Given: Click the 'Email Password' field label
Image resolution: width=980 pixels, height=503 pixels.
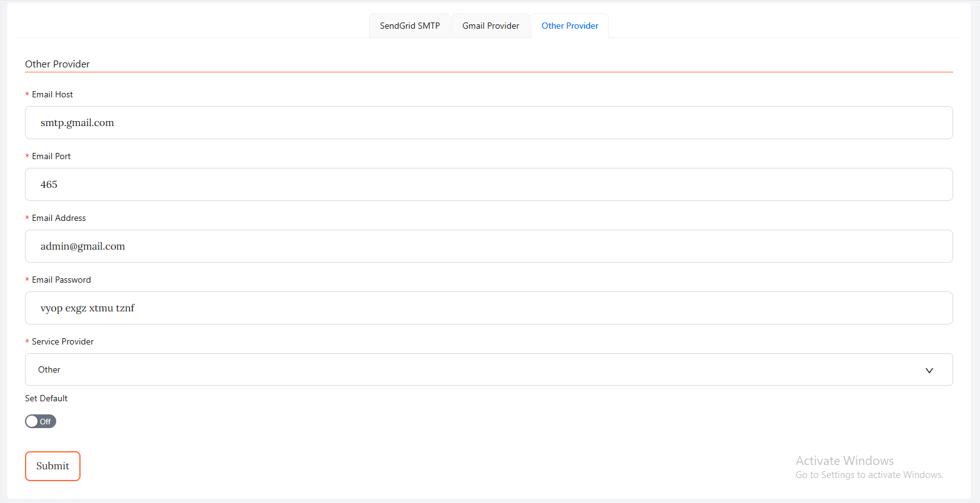Looking at the screenshot, I should (61, 280).
